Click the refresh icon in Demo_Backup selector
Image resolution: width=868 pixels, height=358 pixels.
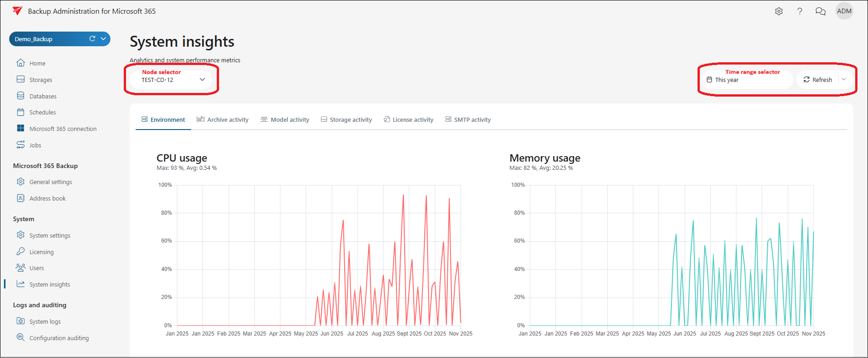92,39
